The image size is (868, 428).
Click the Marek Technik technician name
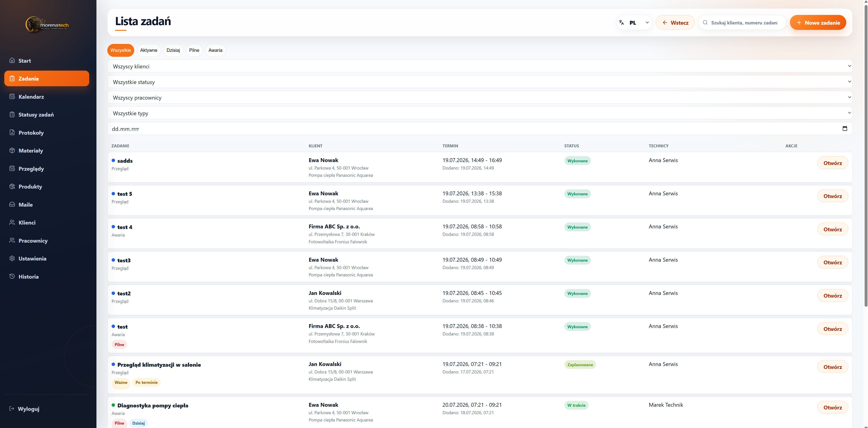tap(666, 405)
